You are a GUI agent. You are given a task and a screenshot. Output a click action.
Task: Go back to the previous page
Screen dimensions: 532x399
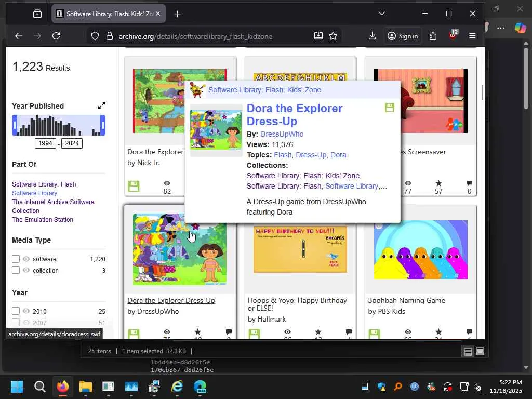(19, 36)
